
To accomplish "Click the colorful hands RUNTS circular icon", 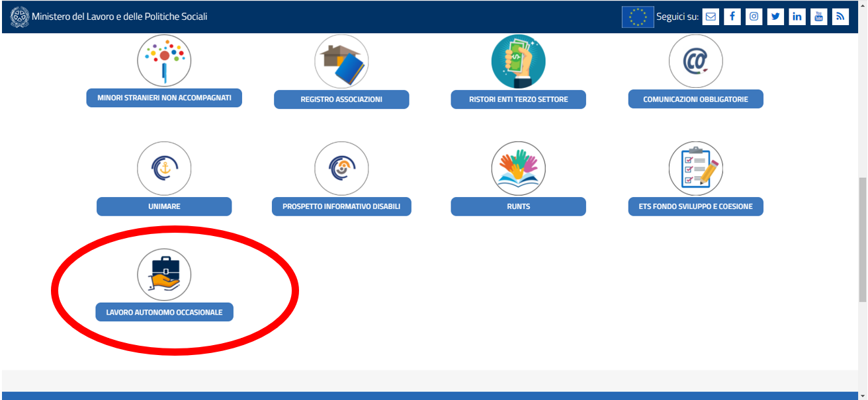I will (518, 169).
